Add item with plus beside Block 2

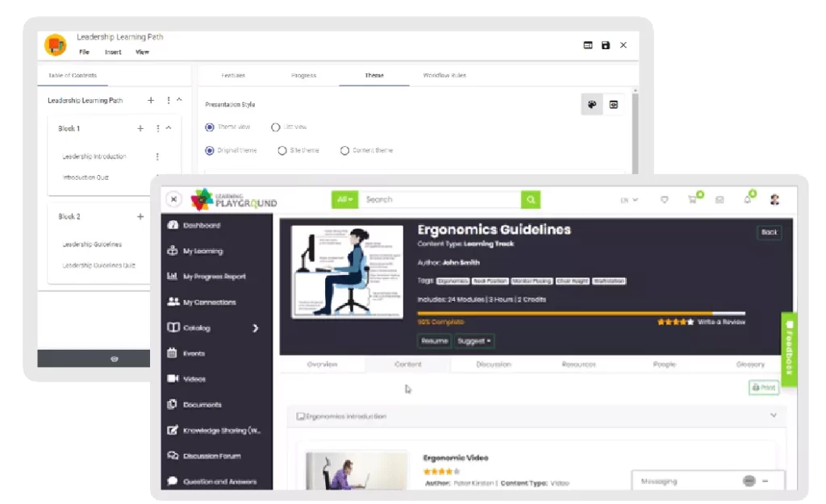pyautogui.click(x=140, y=216)
